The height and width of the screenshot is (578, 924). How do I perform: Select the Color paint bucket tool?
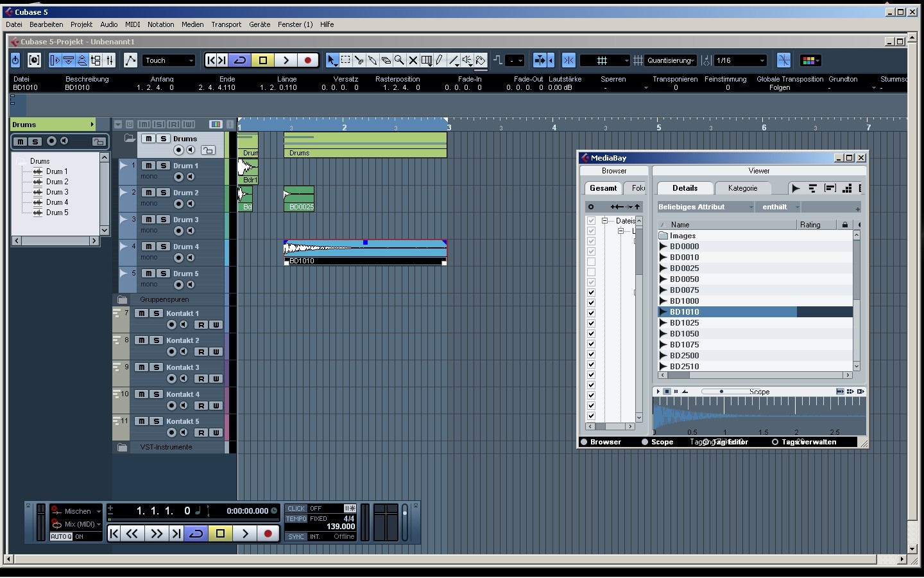pos(481,60)
